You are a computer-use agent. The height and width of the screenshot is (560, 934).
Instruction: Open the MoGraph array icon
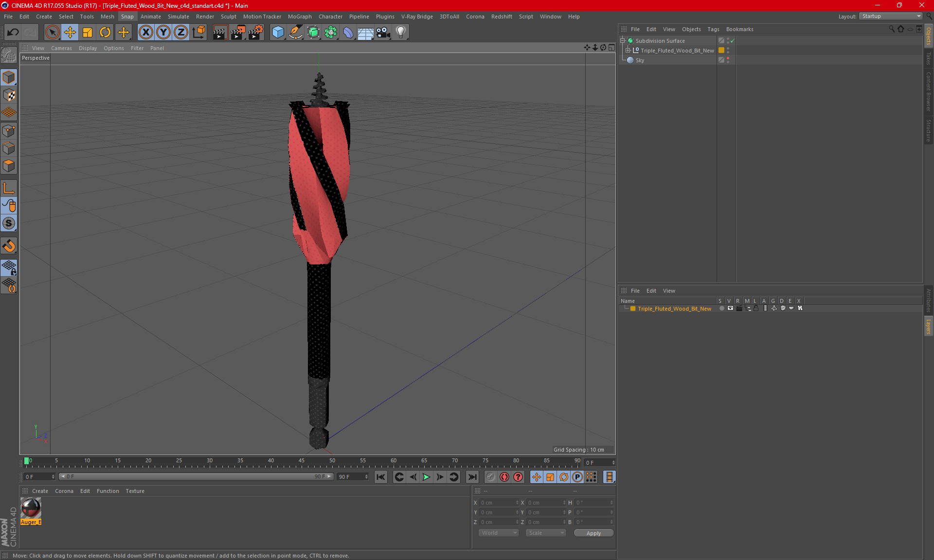click(331, 33)
